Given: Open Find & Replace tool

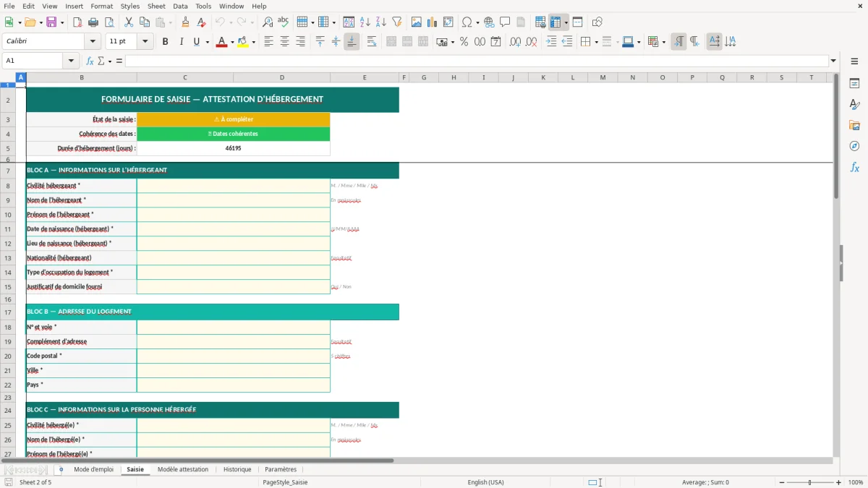Looking at the screenshot, I should (x=268, y=22).
